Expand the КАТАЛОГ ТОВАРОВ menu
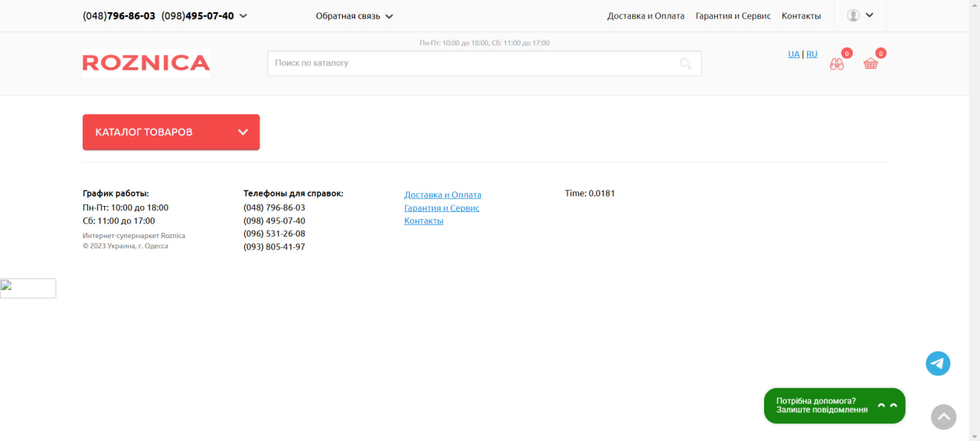 point(171,132)
